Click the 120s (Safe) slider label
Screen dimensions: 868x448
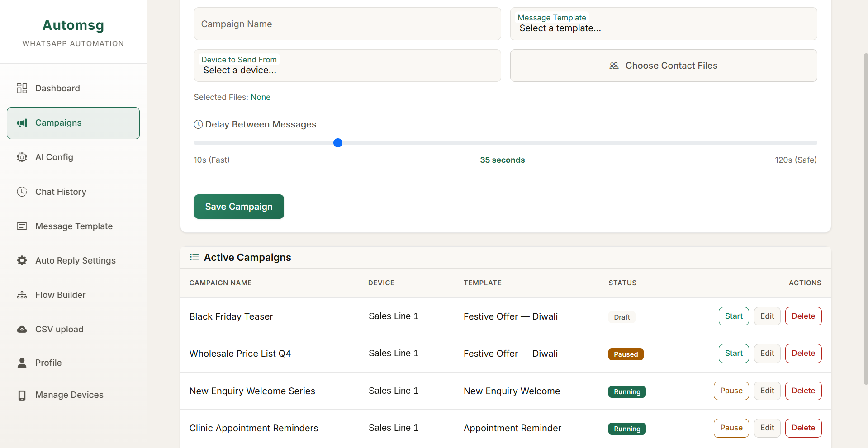click(796, 160)
